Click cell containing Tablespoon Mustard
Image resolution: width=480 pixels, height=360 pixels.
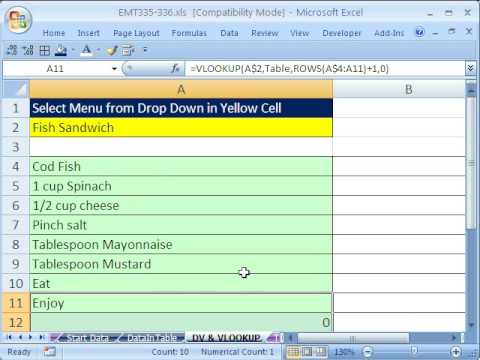pyautogui.click(x=181, y=264)
